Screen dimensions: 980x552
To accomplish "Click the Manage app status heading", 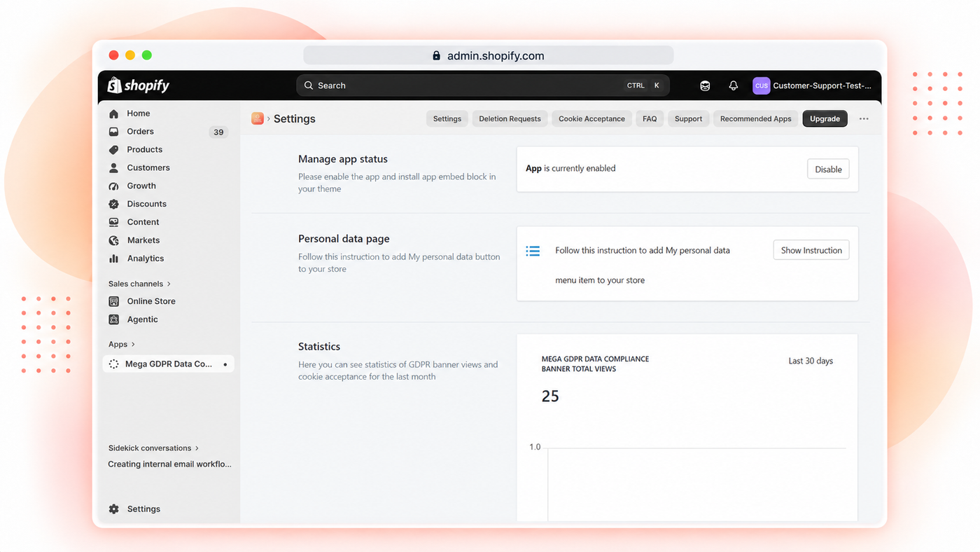I will [343, 159].
